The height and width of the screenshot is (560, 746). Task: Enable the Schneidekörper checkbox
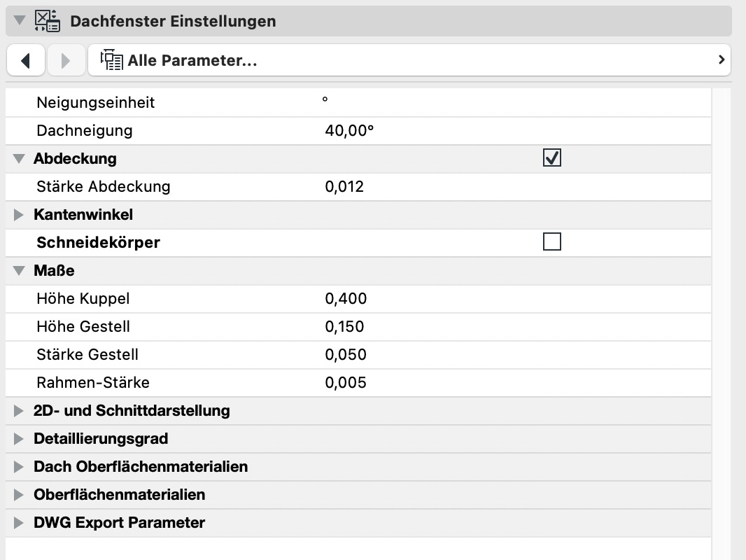tap(552, 242)
